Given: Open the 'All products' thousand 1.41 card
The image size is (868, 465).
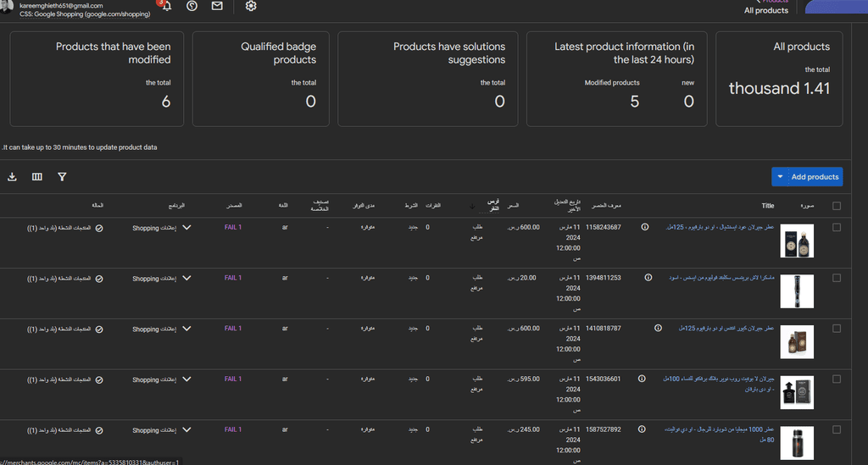Looking at the screenshot, I should coord(780,79).
